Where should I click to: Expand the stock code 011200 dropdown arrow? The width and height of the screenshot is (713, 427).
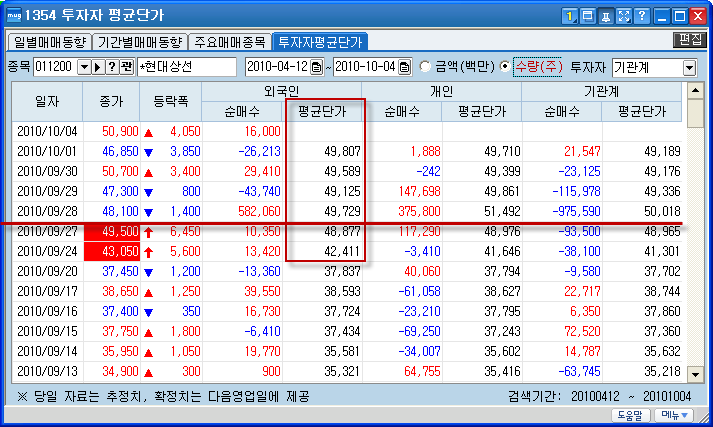click(84, 67)
